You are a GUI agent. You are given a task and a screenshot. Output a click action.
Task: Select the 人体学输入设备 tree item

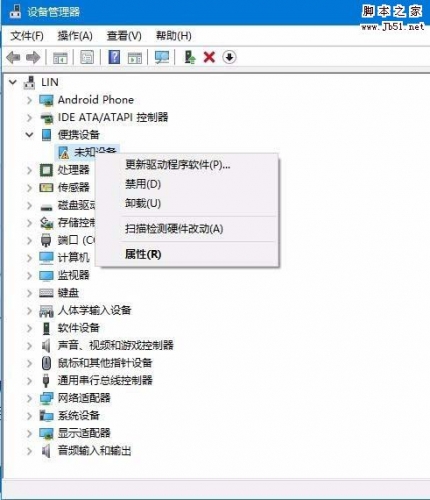tap(94, 310)
